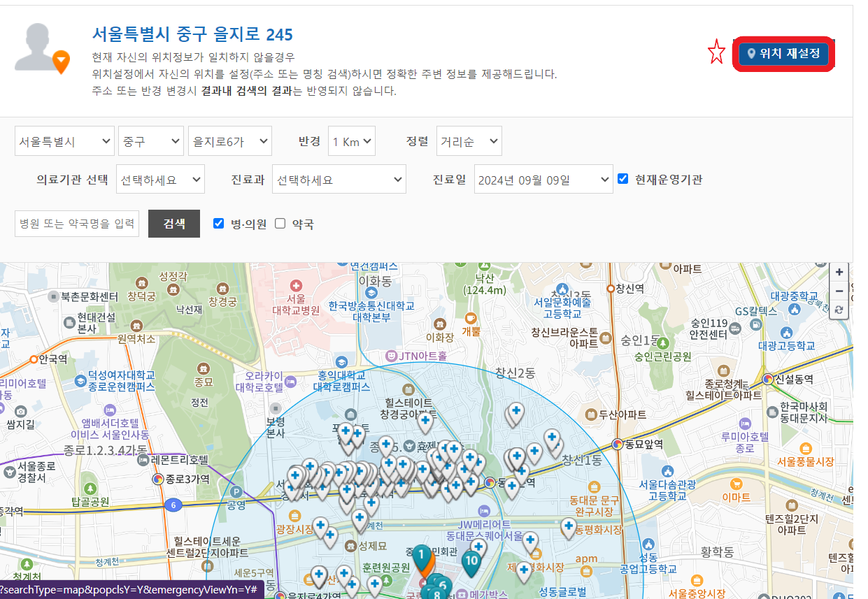Click the 창덕궁 palace icon on map
868x599 pixels.
point(143,282)
